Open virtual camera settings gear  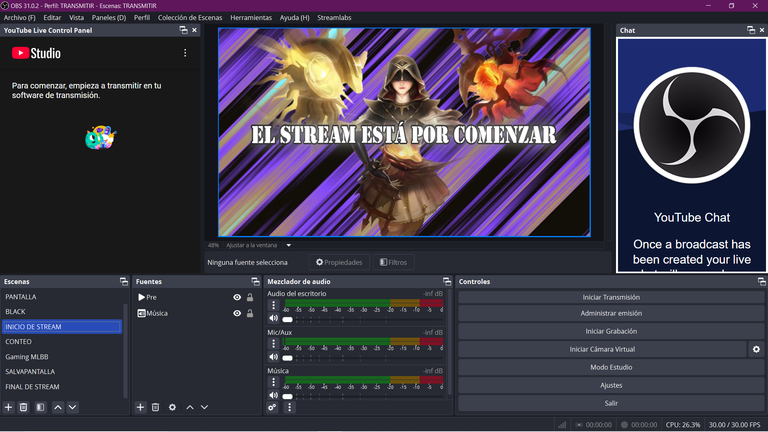(756, 349)
